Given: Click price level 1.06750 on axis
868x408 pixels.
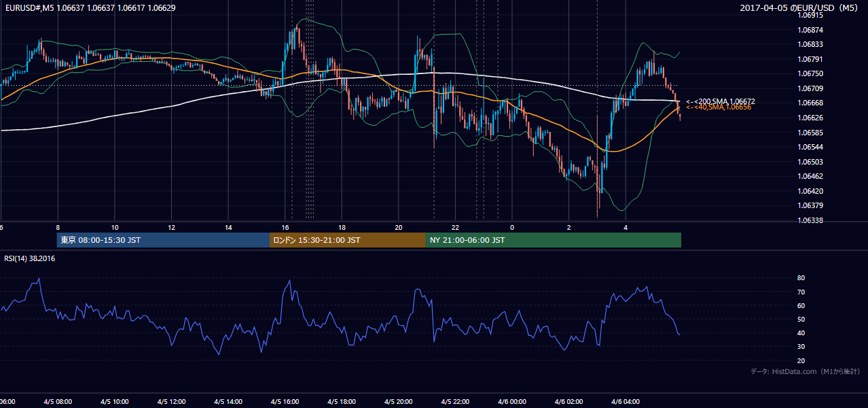Looking at the screenshot, I should click(810, 73).
